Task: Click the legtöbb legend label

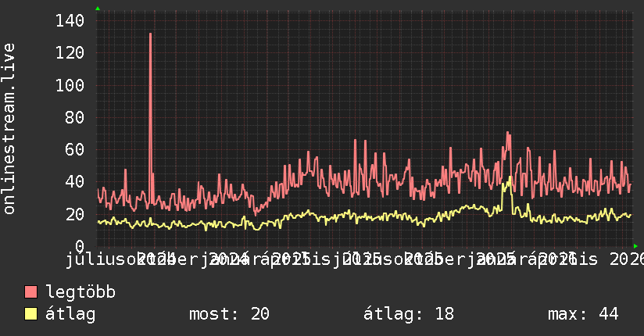Action: pos(80,292)
